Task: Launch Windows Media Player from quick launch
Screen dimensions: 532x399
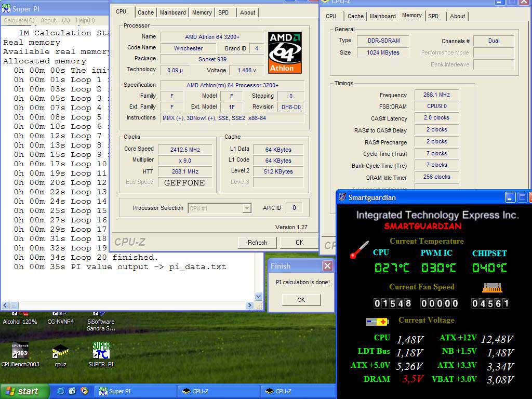Action: pos(84,391)
